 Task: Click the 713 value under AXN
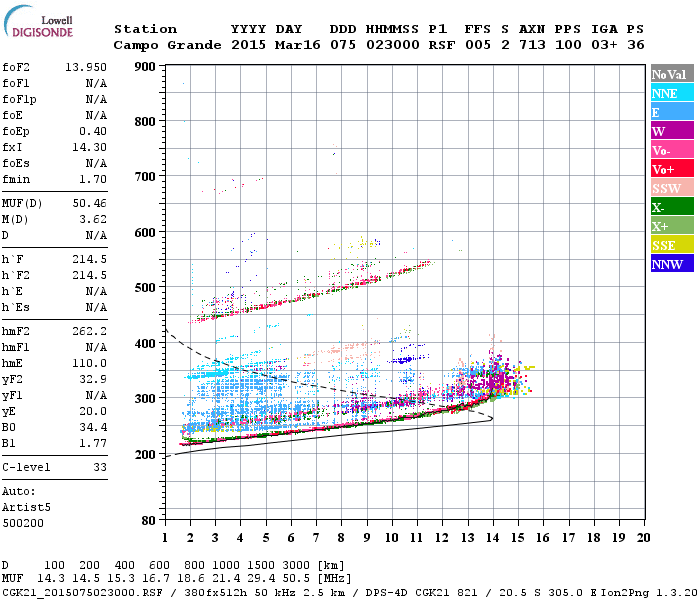pyautogui.click(x=532, y=45)
